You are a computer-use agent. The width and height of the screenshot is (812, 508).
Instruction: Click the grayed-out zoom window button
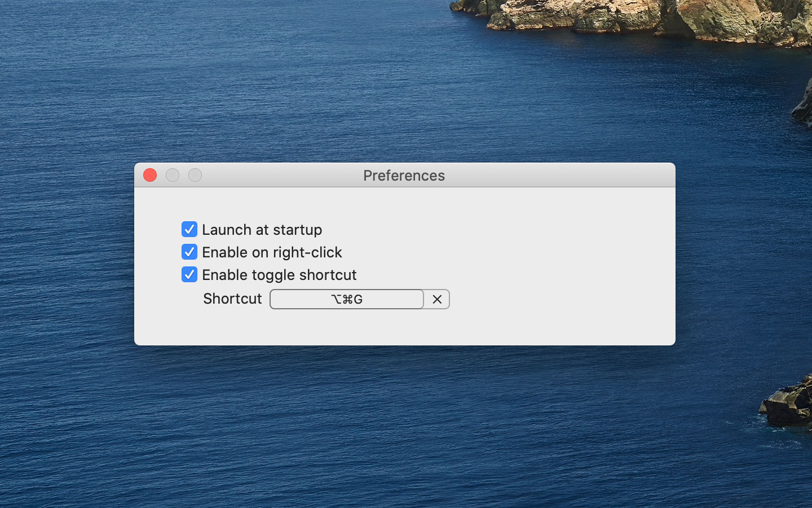point(195,175)
